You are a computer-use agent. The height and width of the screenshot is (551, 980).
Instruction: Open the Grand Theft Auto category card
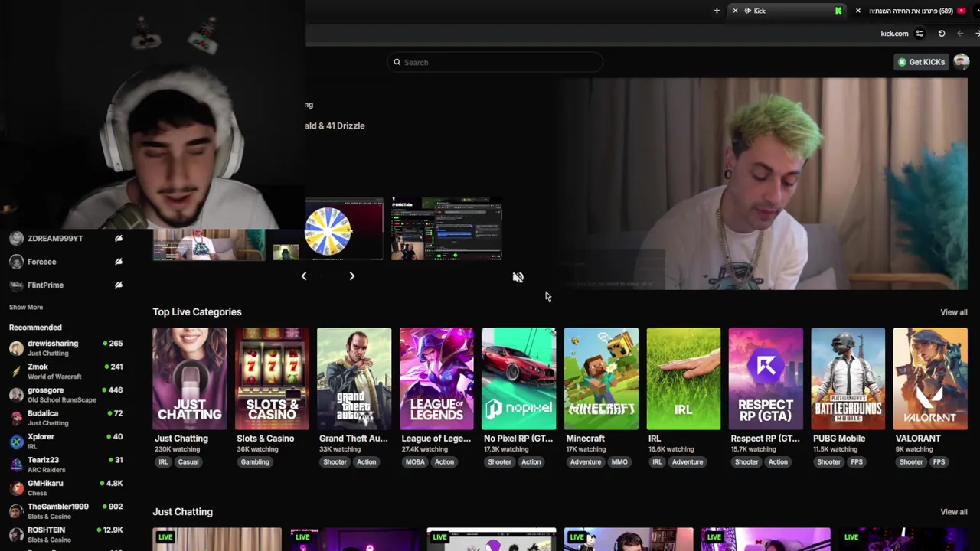coord(354,379)
